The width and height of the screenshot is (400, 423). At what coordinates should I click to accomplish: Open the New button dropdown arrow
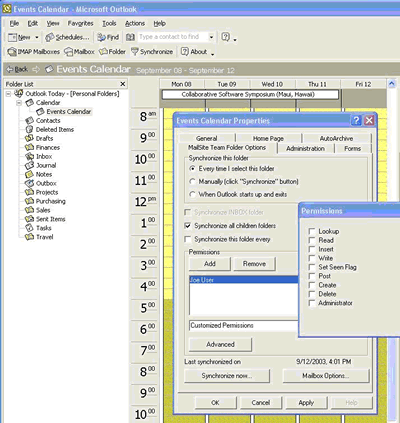[37, 37]
